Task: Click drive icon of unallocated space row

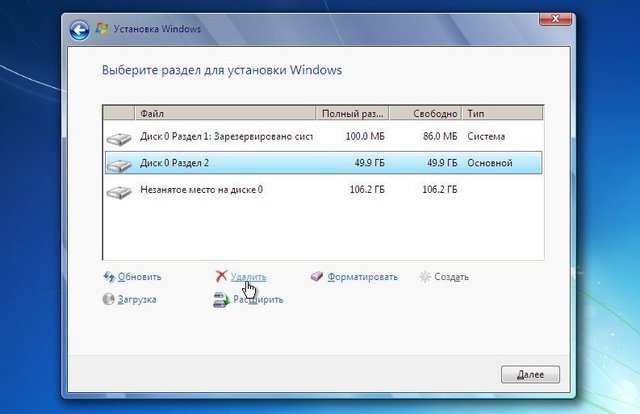Action: (119, 192)
